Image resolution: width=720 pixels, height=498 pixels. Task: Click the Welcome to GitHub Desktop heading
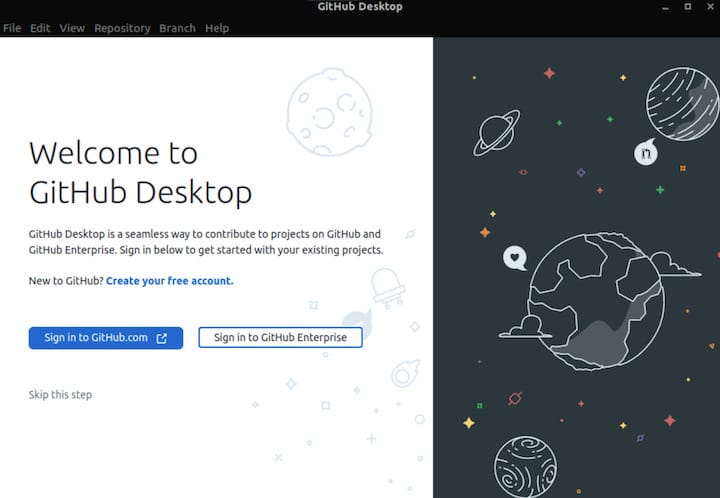pos(141,173)
